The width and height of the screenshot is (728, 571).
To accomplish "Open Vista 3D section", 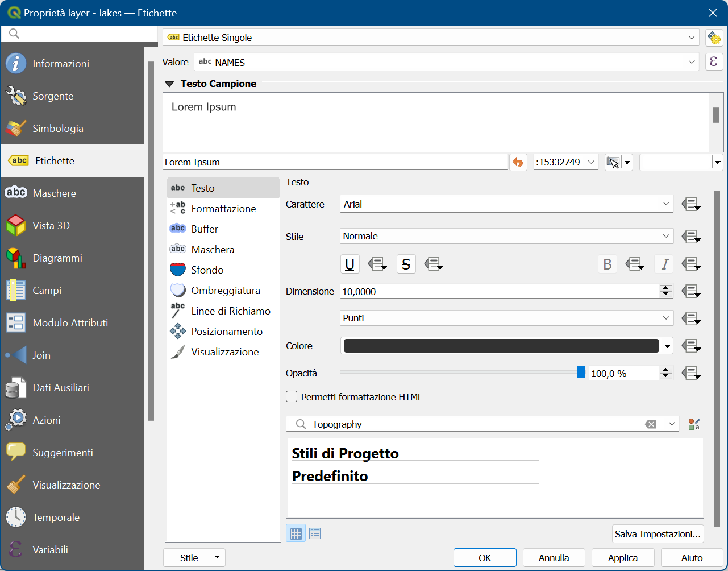I will pyautogui.click(x=72, y=226).
